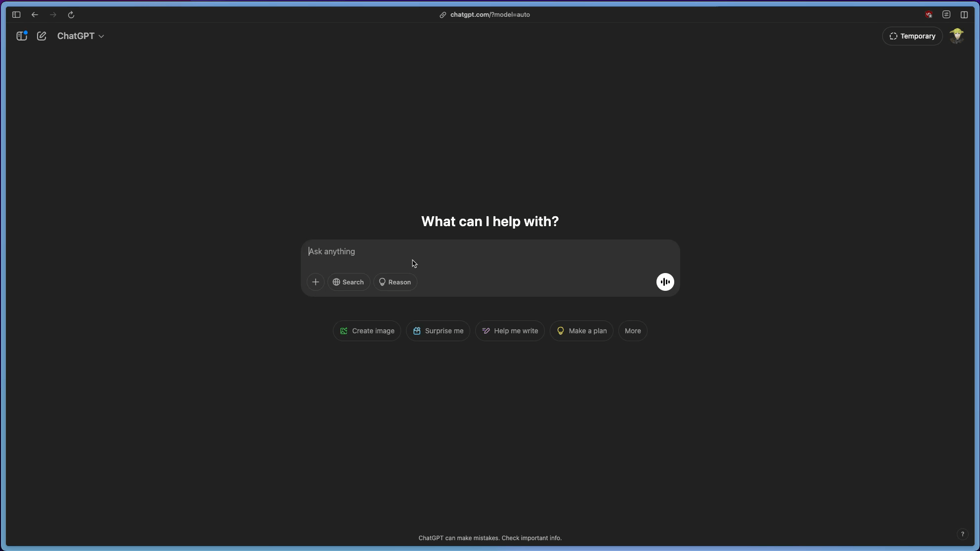The image size is (980, 551).
Task: Click the Surprise me suggestion
Action: (x=438, y=331)
